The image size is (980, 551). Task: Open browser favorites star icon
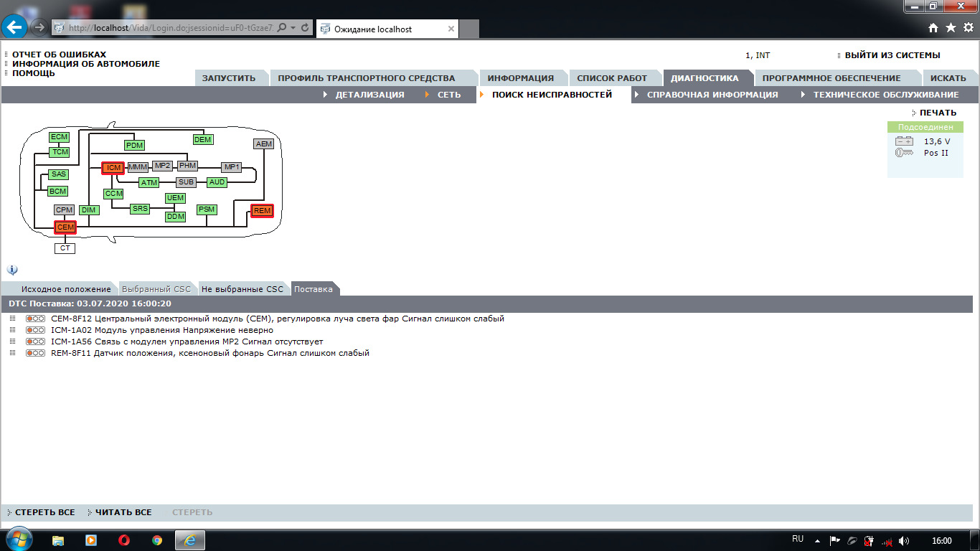pos(951,28)
